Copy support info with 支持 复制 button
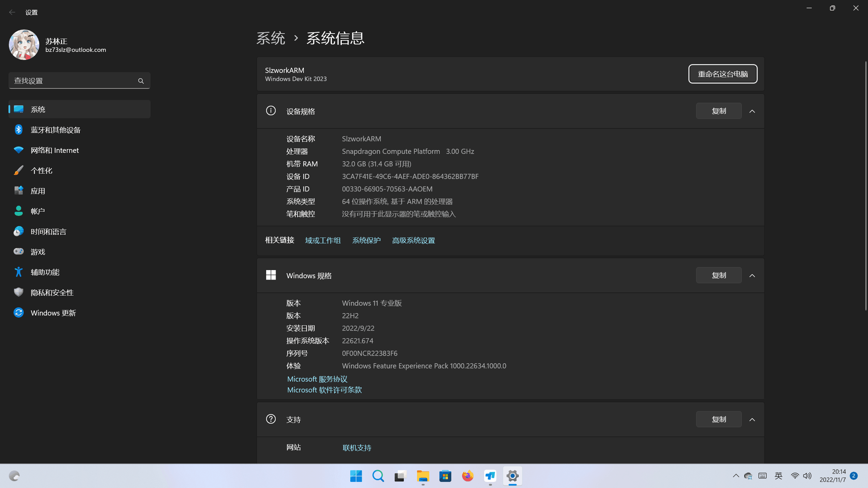 tap(719, 419)
